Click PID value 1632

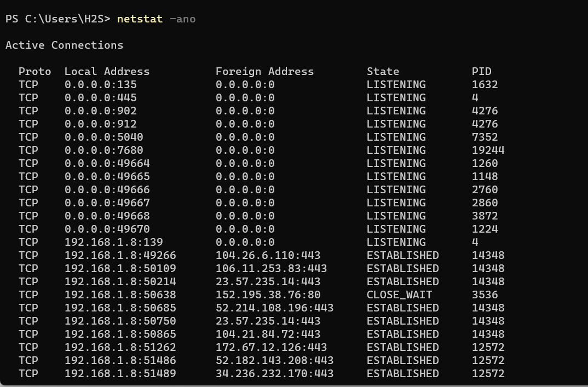click(485, 84)
